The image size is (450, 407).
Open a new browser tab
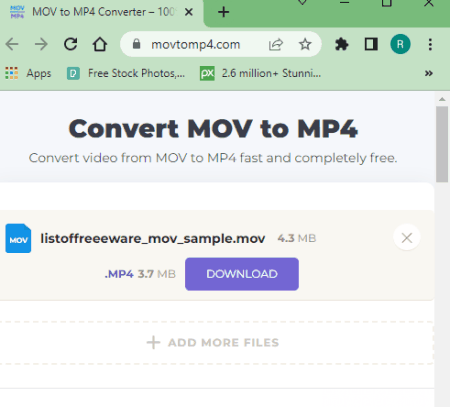coord(223,12)
